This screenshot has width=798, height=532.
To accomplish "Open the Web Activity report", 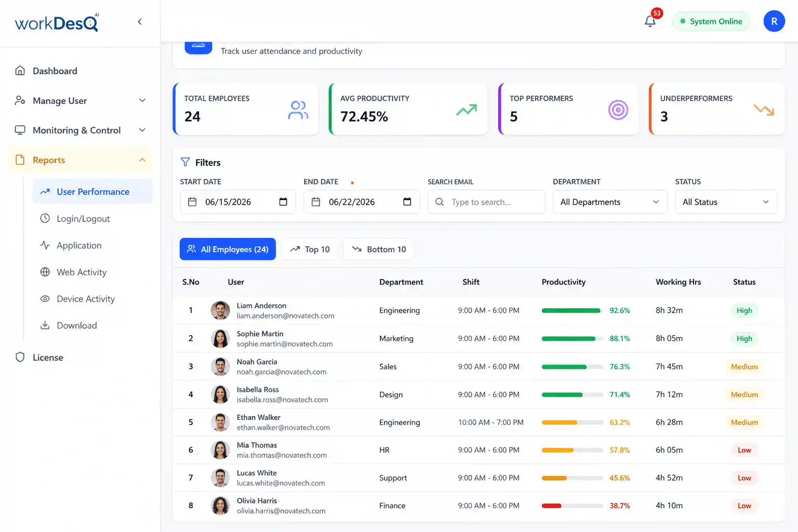I will coord(82,272).
